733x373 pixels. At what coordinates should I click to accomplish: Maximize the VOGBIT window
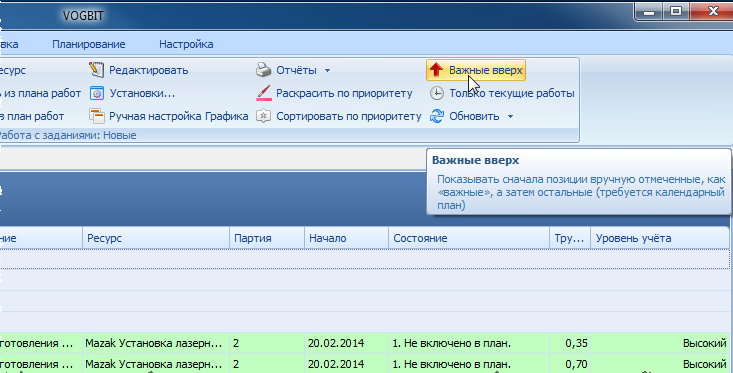676,11
